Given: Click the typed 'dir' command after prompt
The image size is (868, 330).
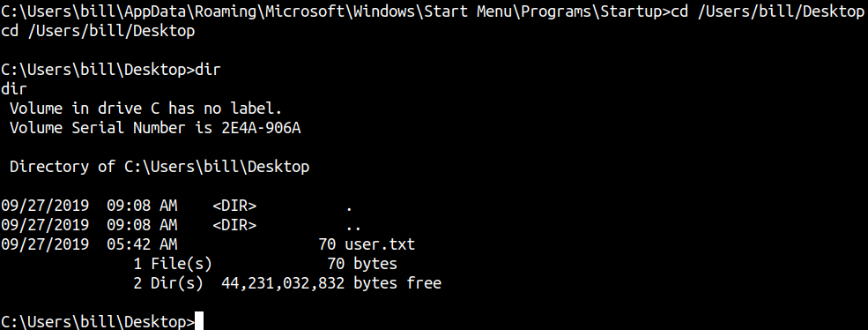Looking at the screenshot, I should (208, 70).
